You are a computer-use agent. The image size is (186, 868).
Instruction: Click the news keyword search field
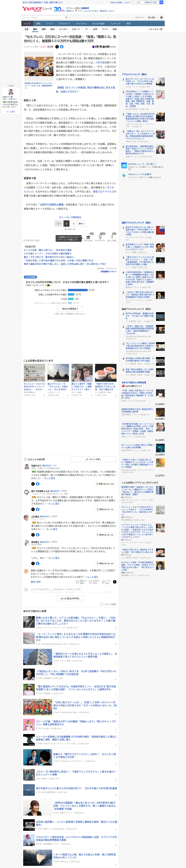tap(44, 18)
